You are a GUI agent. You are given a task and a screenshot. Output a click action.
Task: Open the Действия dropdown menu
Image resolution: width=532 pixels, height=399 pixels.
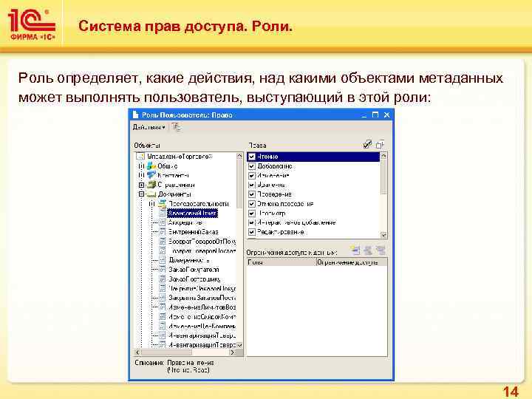click(149, 127)
